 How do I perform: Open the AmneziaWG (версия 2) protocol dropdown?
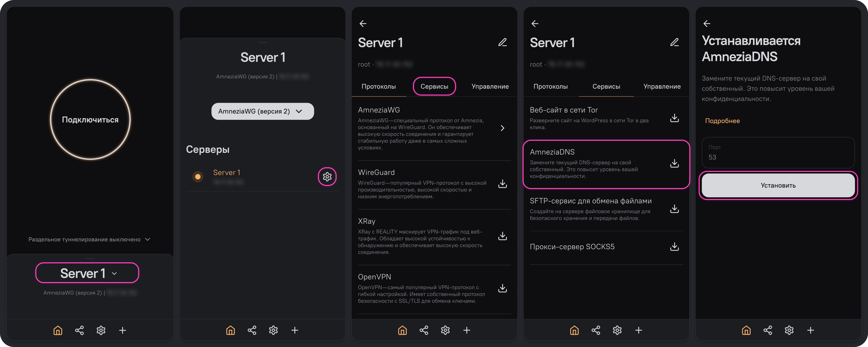(x=262, y=111)
